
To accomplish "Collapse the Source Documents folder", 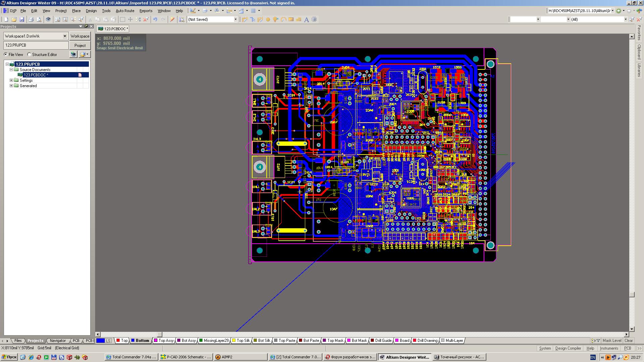I will 11,70.
